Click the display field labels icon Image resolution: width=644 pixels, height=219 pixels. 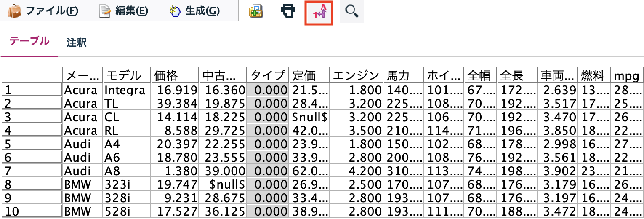tap(319, 13)
